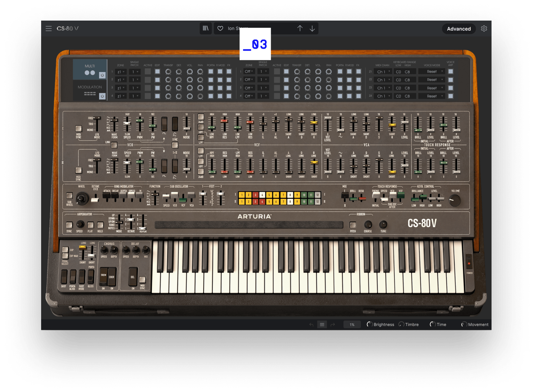Go to next preset with down arrow

312,28
